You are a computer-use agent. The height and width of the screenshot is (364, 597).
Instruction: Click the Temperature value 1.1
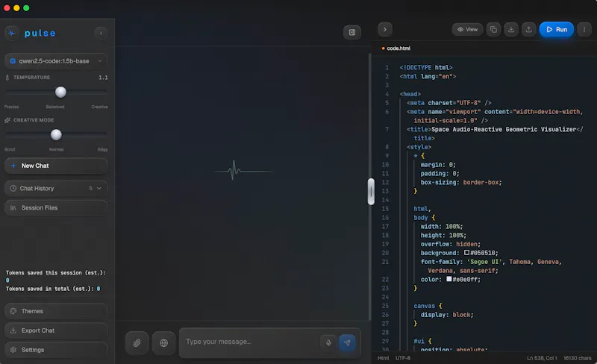pyautogui.click(x=103, y=78)
